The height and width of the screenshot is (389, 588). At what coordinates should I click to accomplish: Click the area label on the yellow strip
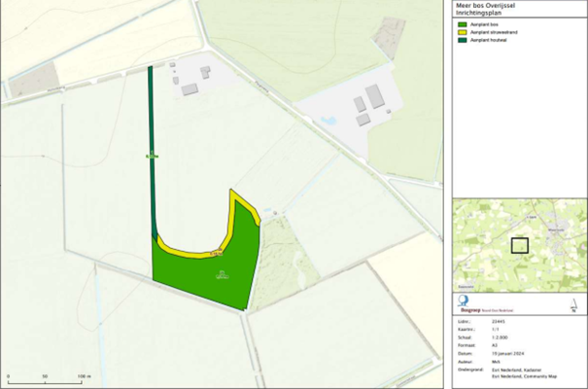coord(217,253)
